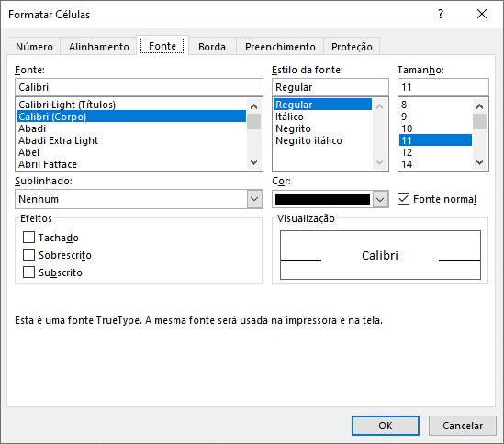Click the help question mark icon

(441, 14)
